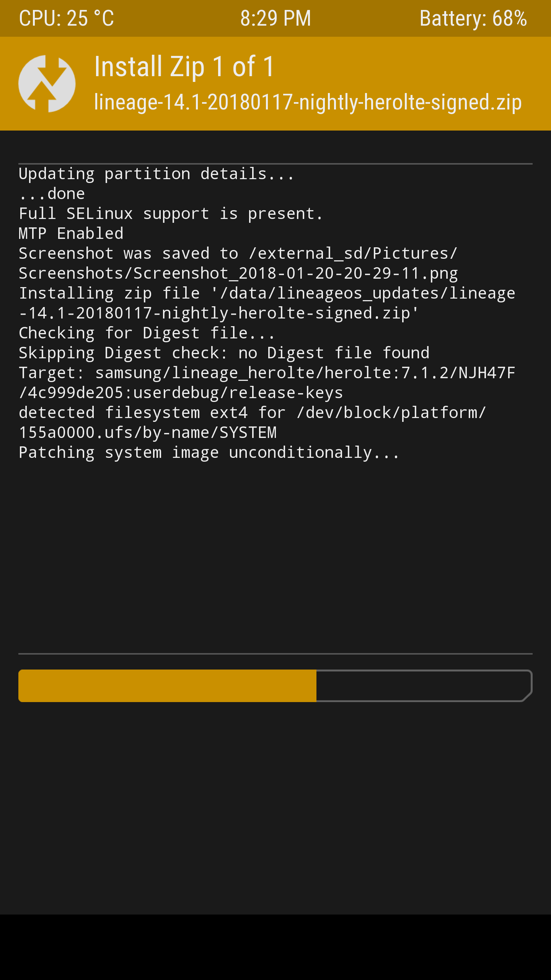Screen dimensions: 551x980
Task: Tap the Battery 68% indicator
Action: (473, 18)
